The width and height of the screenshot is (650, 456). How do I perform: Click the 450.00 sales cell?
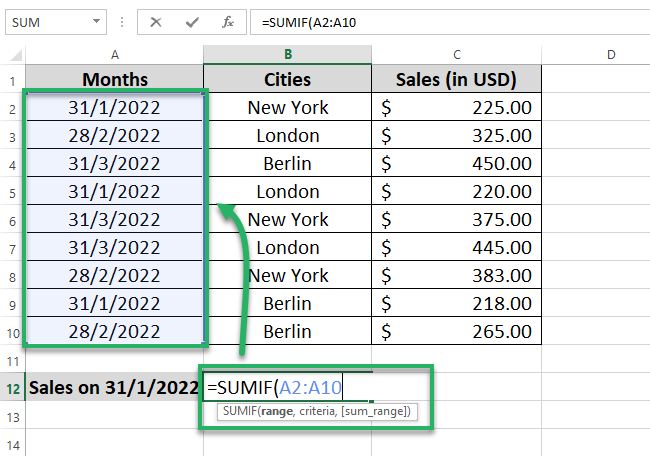[456, 163]
